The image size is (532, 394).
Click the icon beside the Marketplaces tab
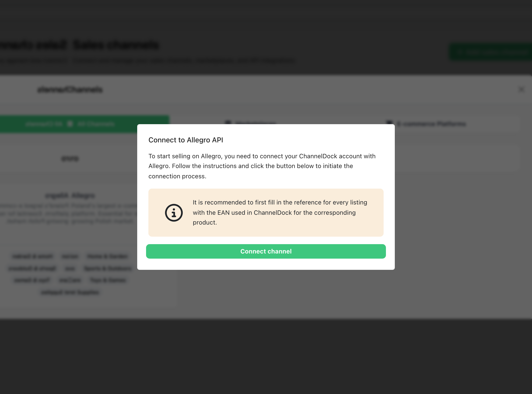point(228,123)
